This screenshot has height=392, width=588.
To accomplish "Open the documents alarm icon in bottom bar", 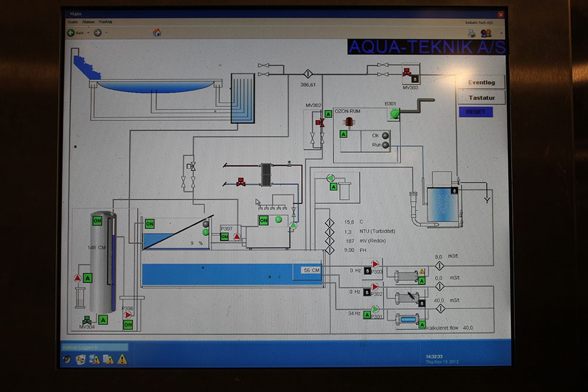I will coord(108,360).
